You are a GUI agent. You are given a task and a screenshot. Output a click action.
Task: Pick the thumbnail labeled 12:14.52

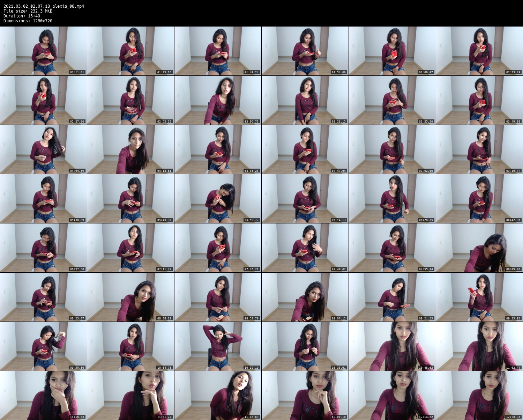pos(392,396)
